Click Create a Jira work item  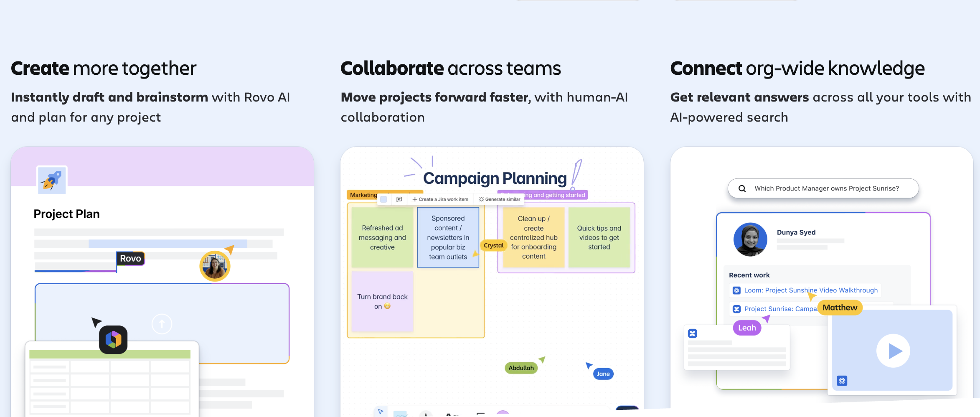click(440, 199)
